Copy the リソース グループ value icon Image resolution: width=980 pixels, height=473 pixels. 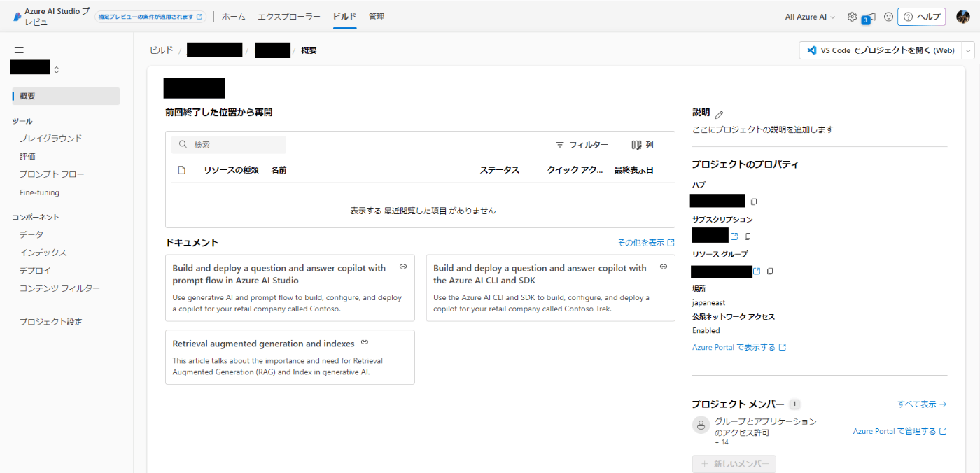770,271
